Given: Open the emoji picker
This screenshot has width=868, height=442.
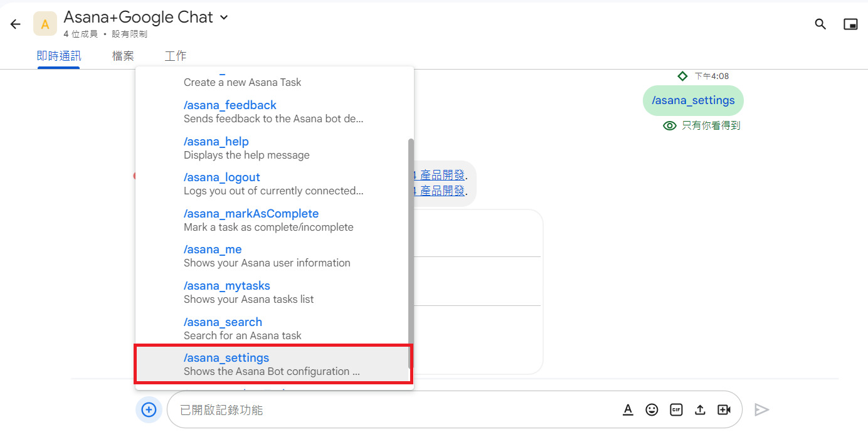Looking at the screenshot, I should tap(652, 410).
